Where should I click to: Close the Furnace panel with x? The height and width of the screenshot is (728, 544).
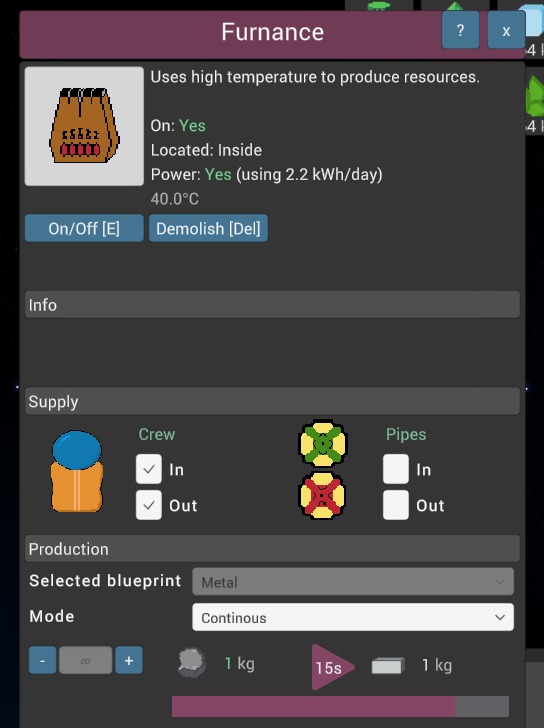(506, 31)
